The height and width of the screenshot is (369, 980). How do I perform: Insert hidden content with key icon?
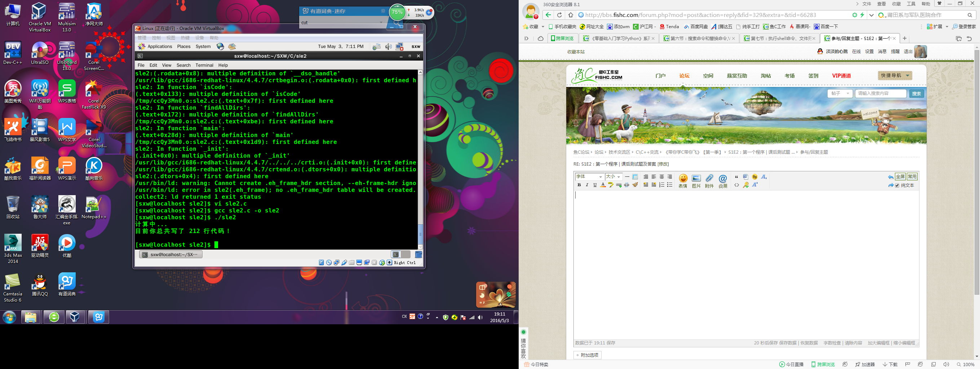746,185
